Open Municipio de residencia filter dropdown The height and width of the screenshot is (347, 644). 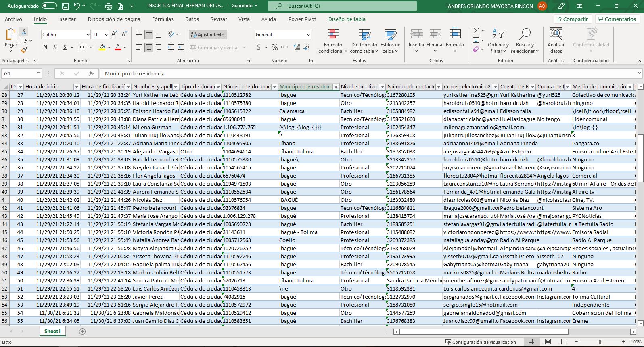336,87
